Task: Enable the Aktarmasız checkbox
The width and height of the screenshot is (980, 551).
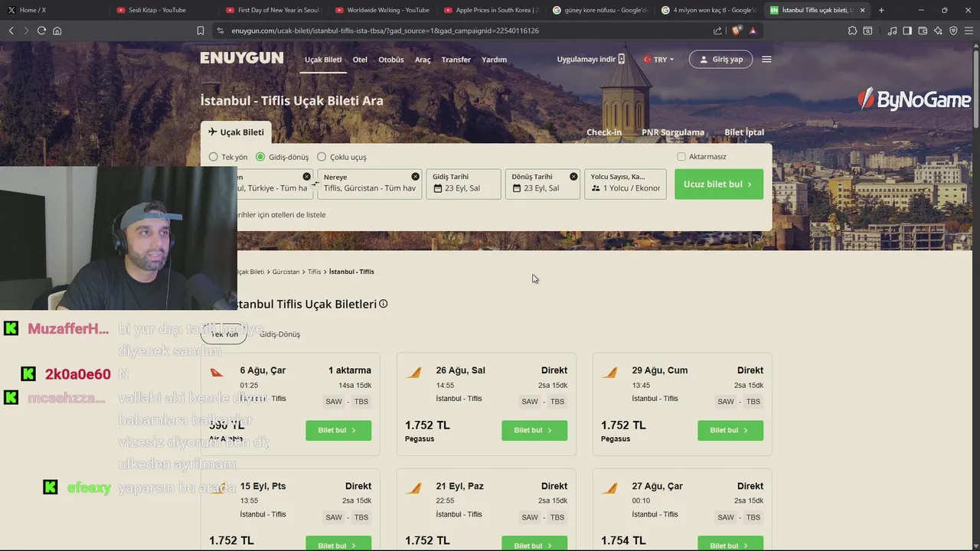Action: [681, 157]
